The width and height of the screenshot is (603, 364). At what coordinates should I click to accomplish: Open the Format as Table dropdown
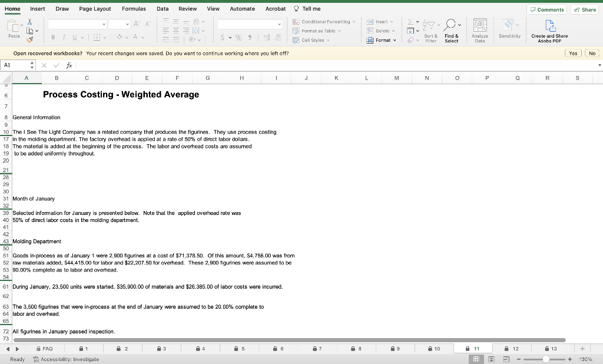(x=317, y=31)
